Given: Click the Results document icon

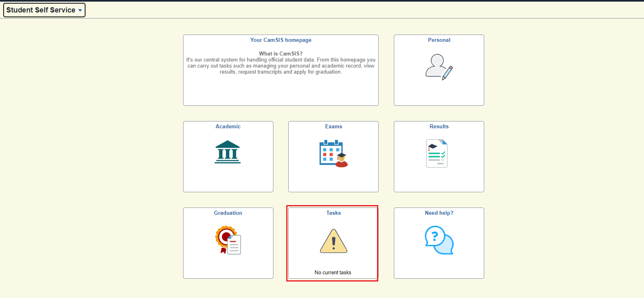Looking at the screenshot, I should (437, 153).
